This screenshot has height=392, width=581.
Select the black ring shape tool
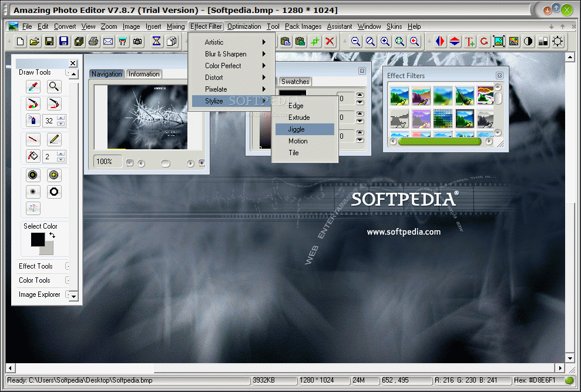[x=54, y=192]
